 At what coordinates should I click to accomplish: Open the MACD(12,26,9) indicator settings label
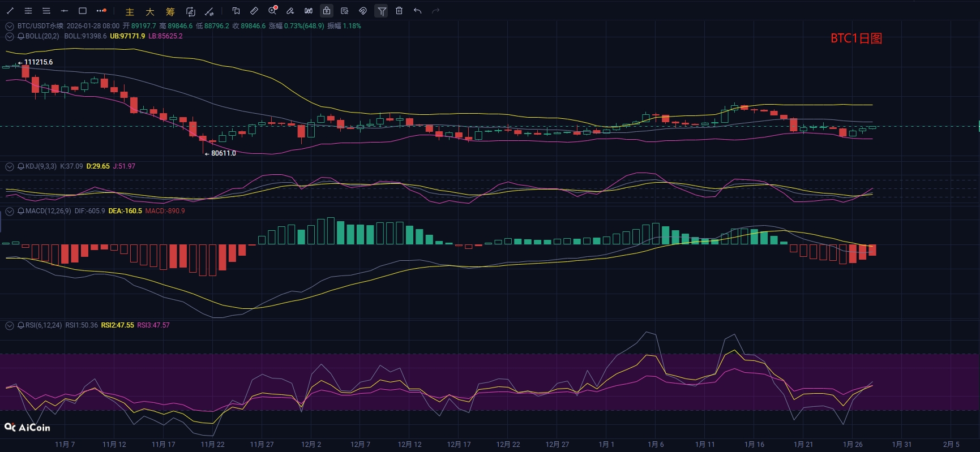coord(48,211)
